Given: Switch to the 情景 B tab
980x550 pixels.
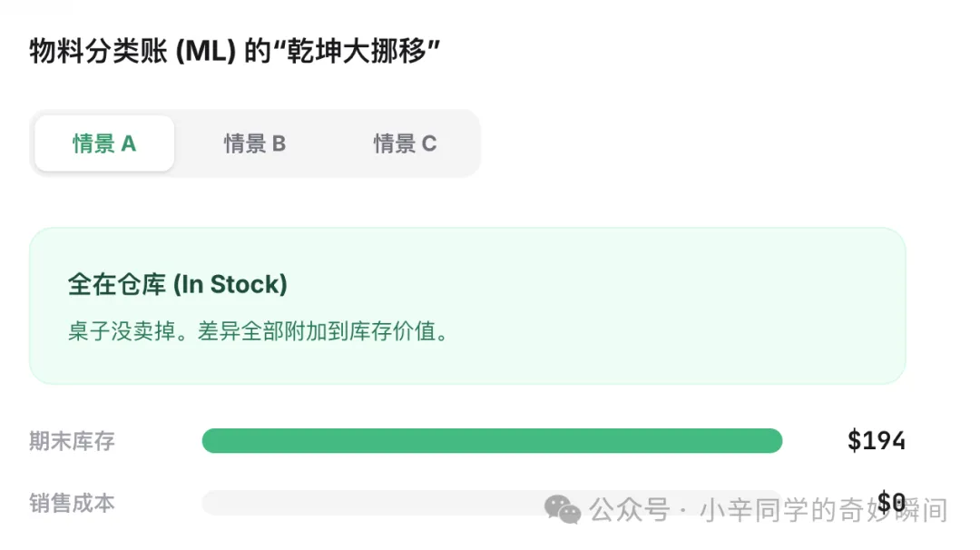Looking at the screenshot, I should pos(255,143).
